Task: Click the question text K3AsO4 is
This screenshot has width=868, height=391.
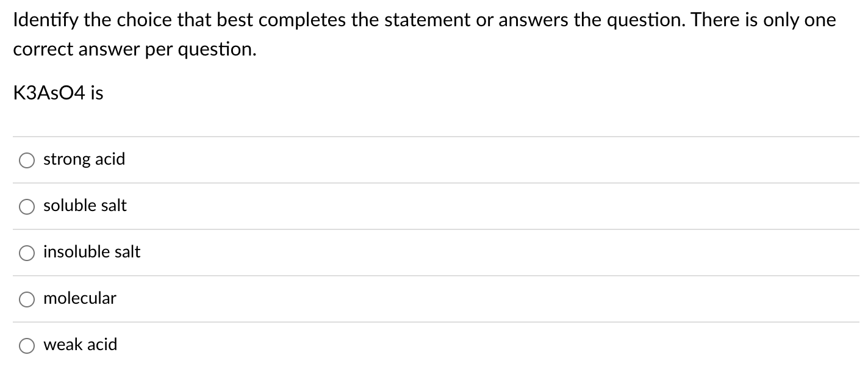Action: (x=58, y=93)
